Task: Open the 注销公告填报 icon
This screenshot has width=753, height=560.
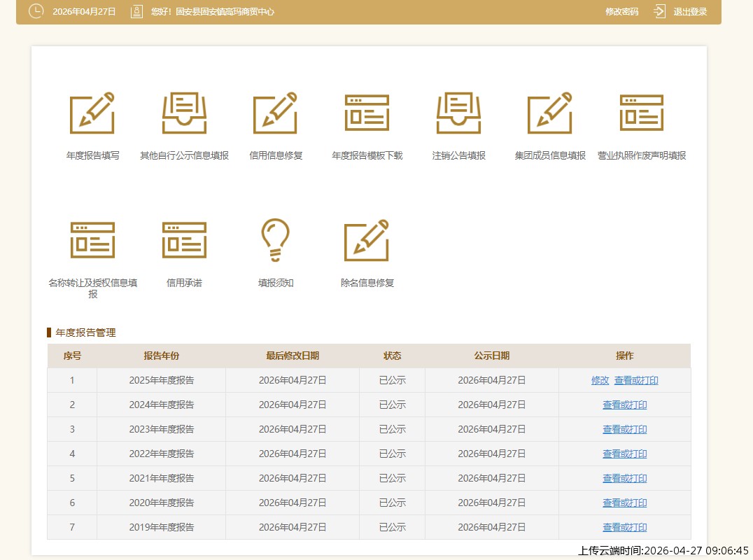Action: [x=458, y=113]
